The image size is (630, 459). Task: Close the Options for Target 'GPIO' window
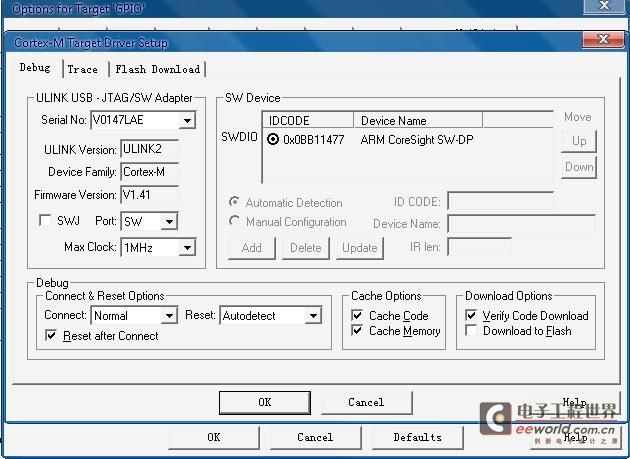click(604, 6)
